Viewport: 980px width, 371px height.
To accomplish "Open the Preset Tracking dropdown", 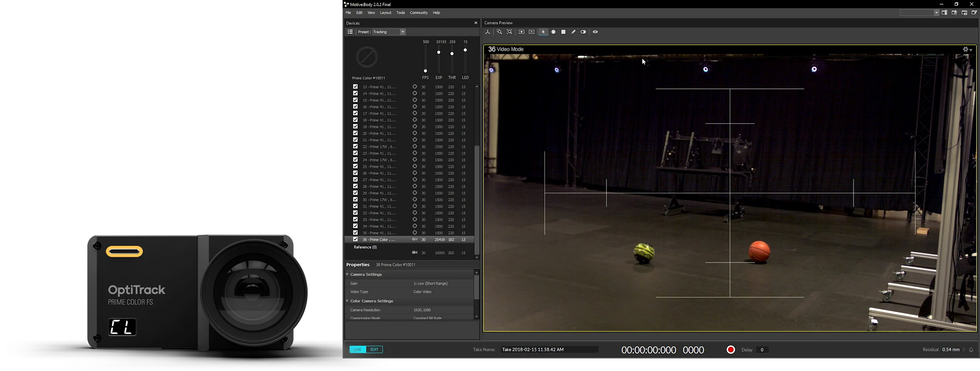I will click(x=389, y=32).
